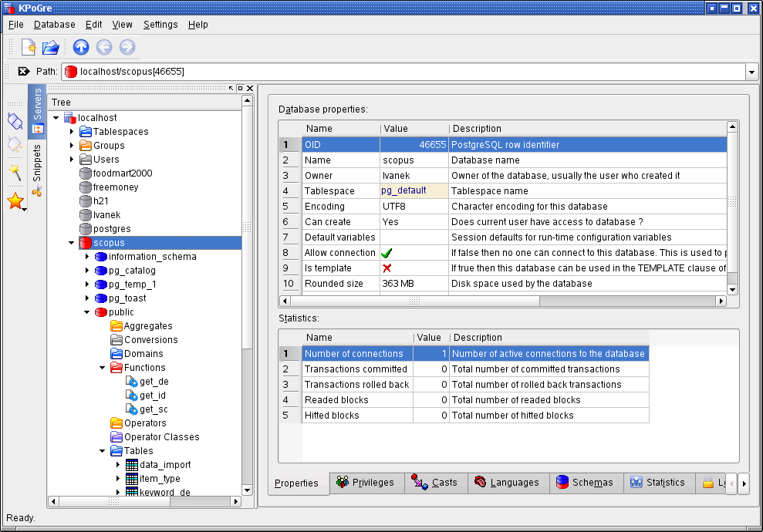Image resolution: width=763 pixels, height=532 pixels.
Task: Collapse the scopus database node
Action: point(72,243)
